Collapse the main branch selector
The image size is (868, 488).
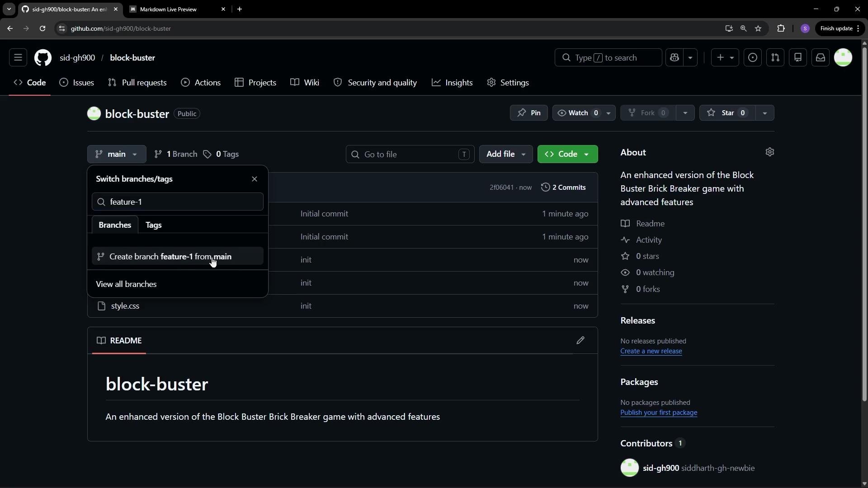(117, 154)
